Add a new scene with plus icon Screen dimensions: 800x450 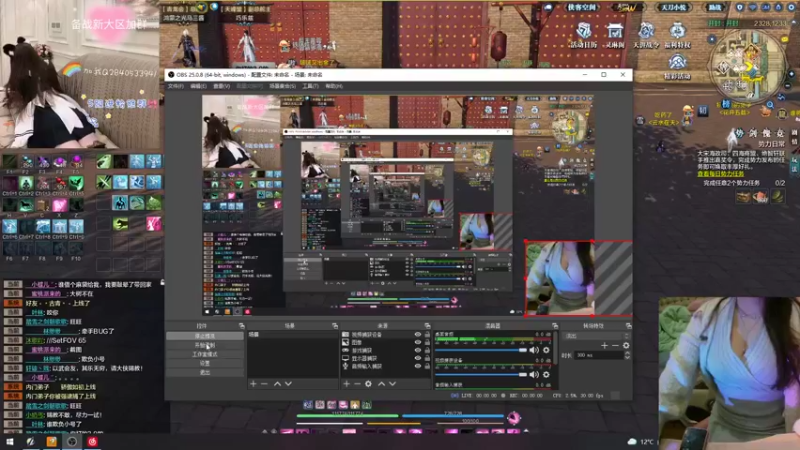pyautogui.click(x=253, y=384)
